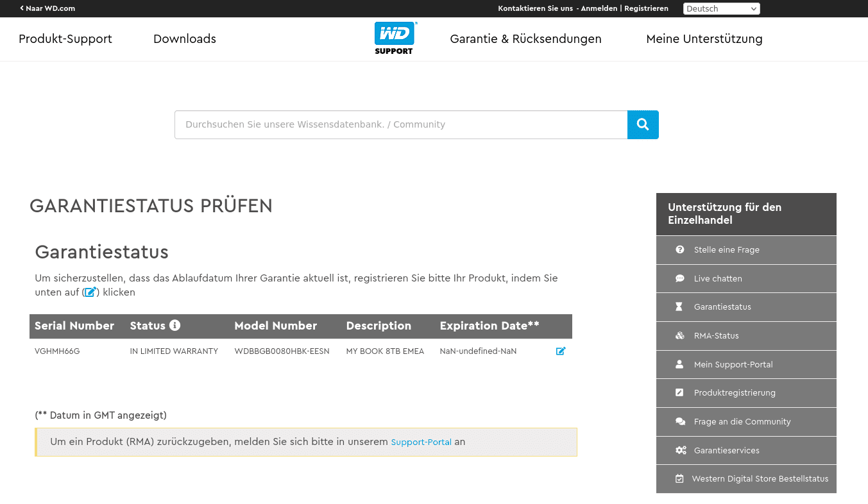Click the edit icon in the VGHMH66G row
Viewport: 868px width, 504px height.
[x=561, y=351]
